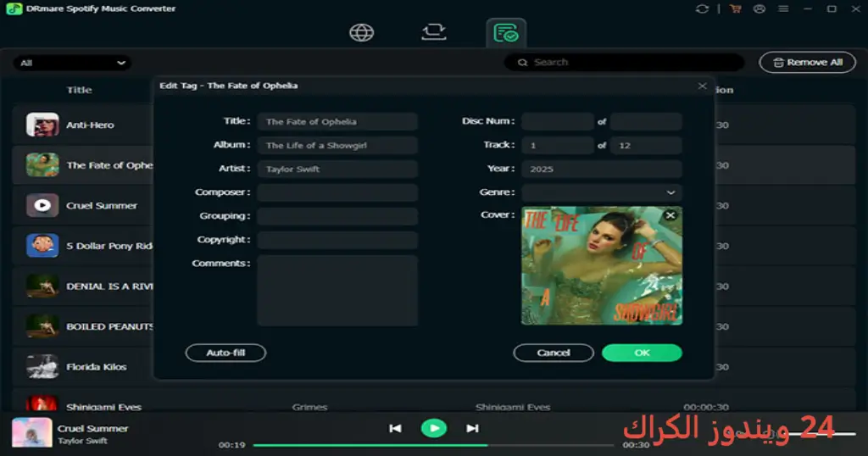Select The Fate of Ophelia row thumbnail
Image resolution: width=868 pixels, height=456 pixels.
coord(42,165)
